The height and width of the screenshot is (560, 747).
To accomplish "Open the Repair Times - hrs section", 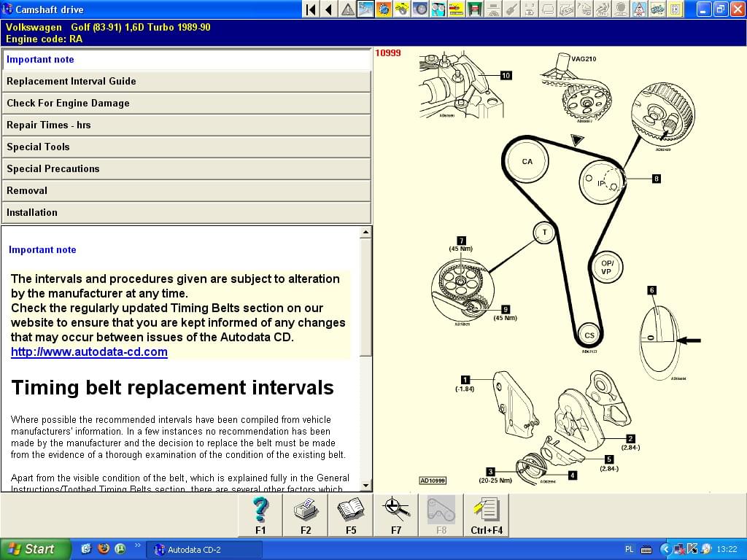I will point(186,125).
